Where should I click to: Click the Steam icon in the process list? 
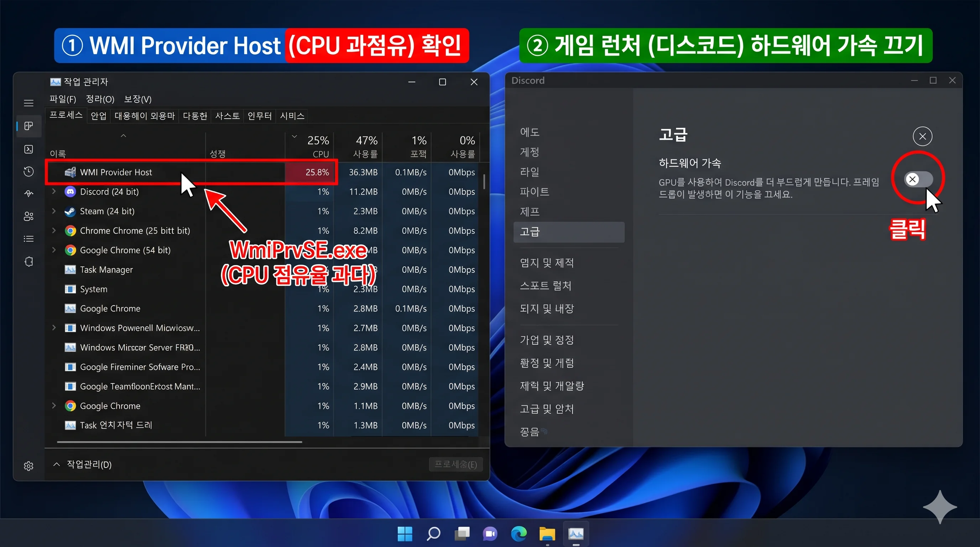pos(70,211)
